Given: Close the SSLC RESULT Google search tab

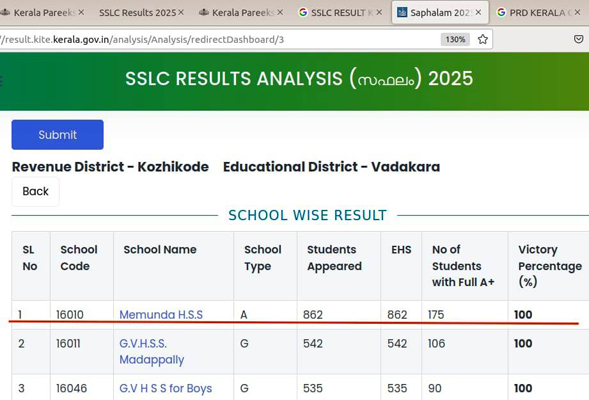Looking at the screenshot, I should [379, 12].
